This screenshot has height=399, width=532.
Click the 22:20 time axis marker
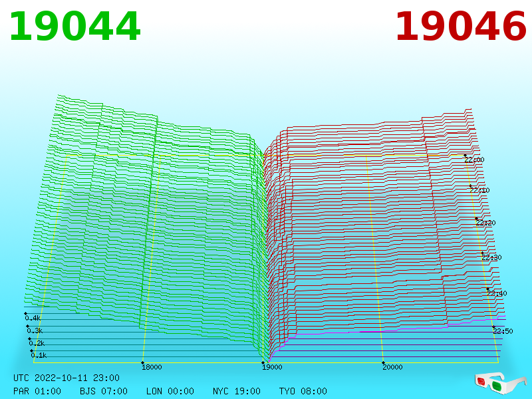pyautogui.click(x=486, y=223)
